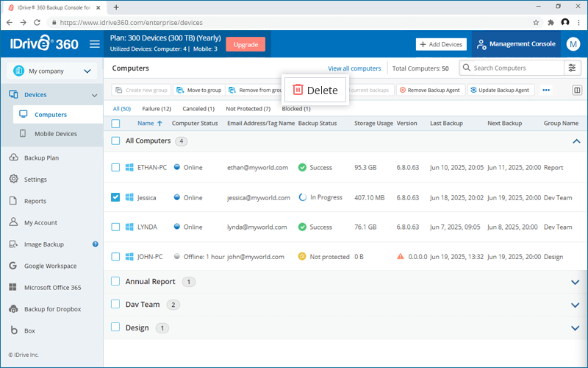Viewport: 588px width, 368px height.
Task: Click the search magnifier icon
Action: (467, 68)
